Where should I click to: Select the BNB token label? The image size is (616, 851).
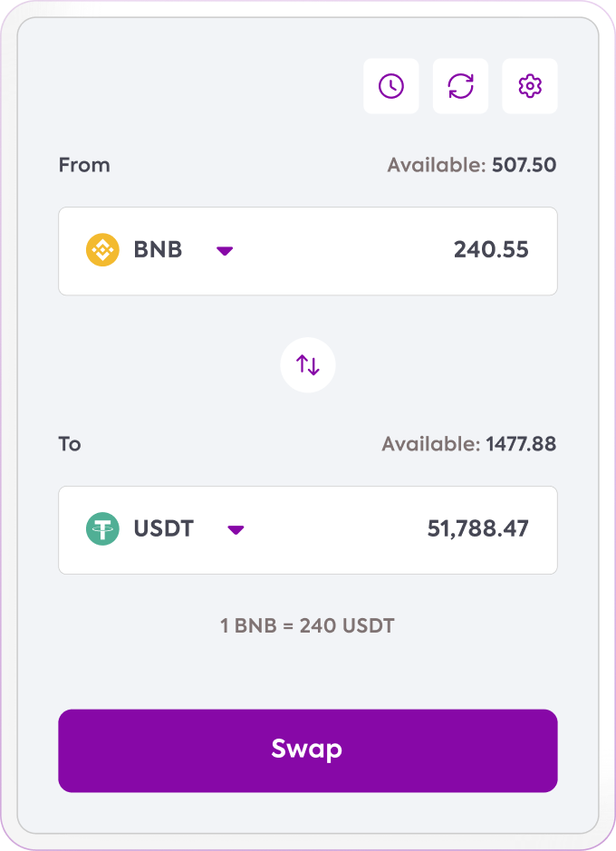(158, 249)
